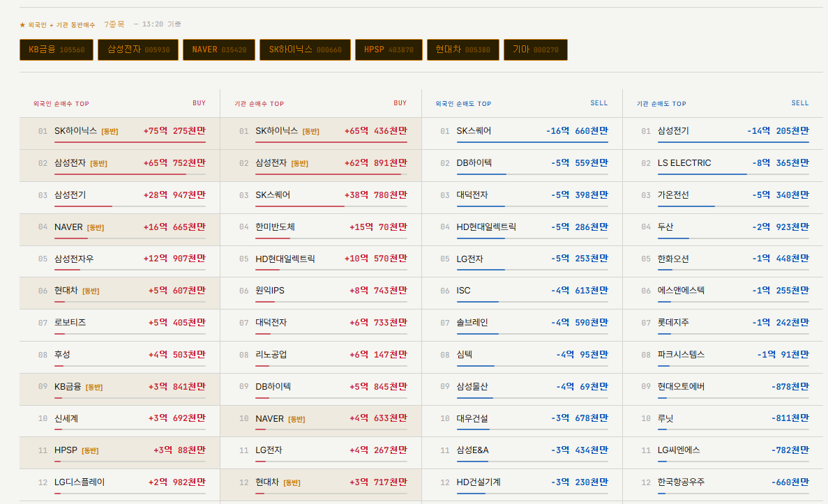The height and width of the screenshot is (504, 828).
Task: Open the 에스앤에스텍 row
Action: (723, 293)
